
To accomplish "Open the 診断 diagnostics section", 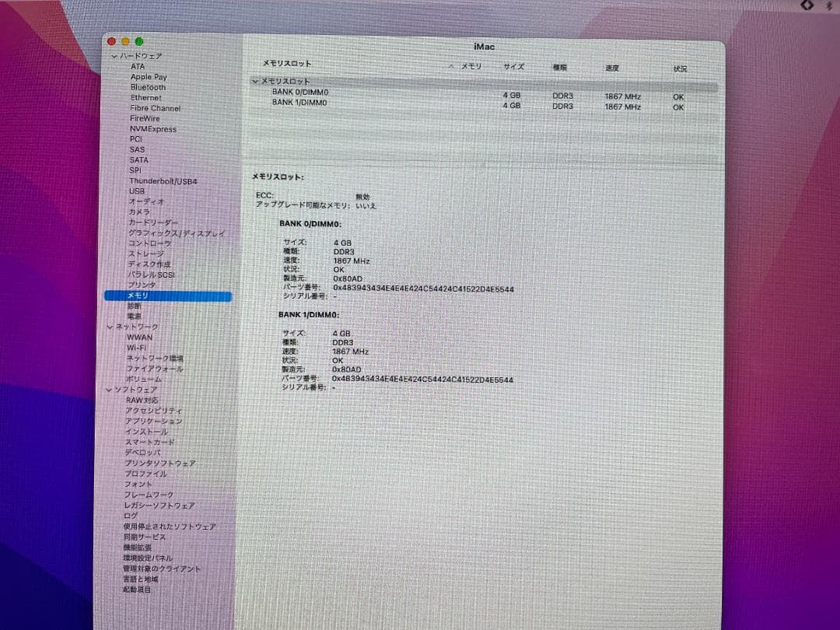I will [135, 306].
